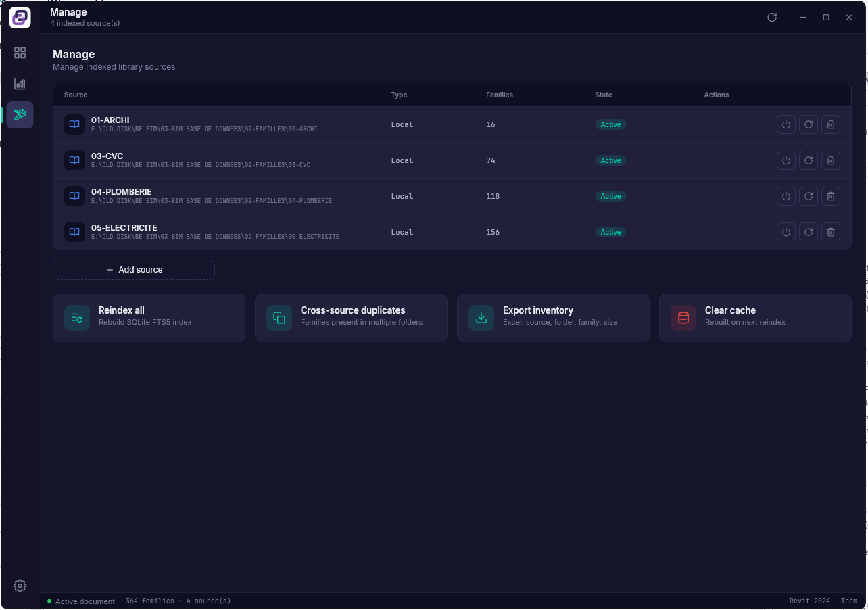The width and height of the screenshot is (868, 610).
Task: Reindex the 05-ELECTRICITE source
Action: (x=809, y=232)
